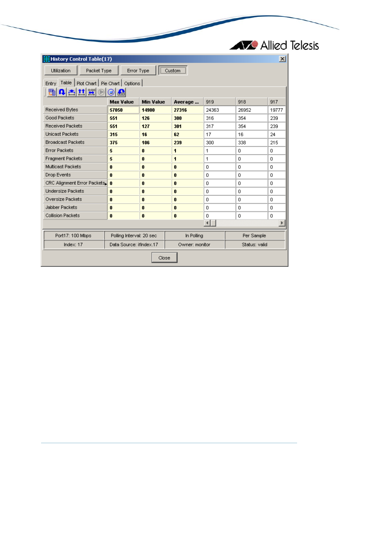This screenshot has width=392, height=555.
Task: Click the 918 sample column header
Action: [251, 102]
